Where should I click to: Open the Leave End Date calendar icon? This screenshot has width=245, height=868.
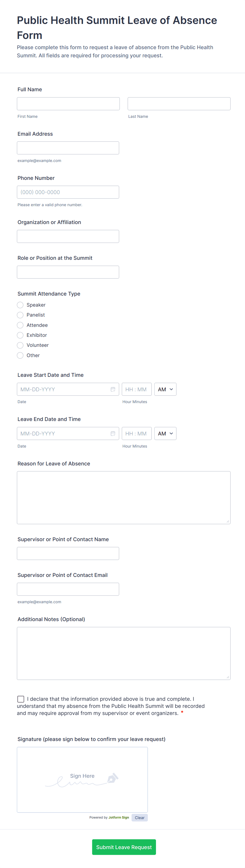click(113, 433)
